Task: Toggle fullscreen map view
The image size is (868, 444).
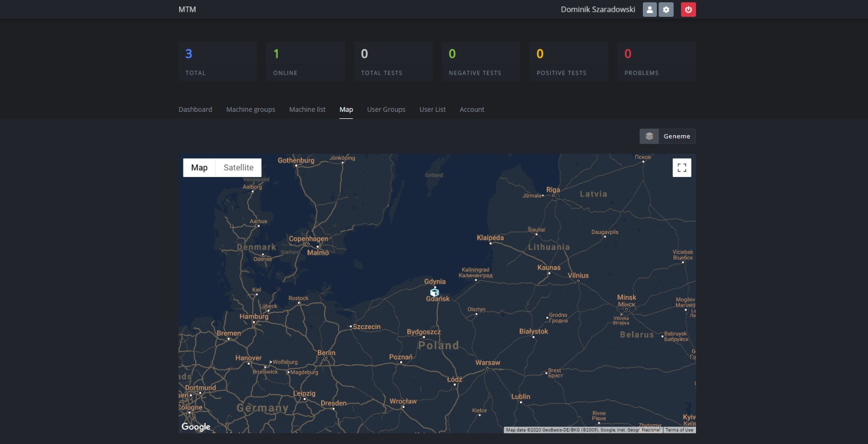Action: [681, 168]
